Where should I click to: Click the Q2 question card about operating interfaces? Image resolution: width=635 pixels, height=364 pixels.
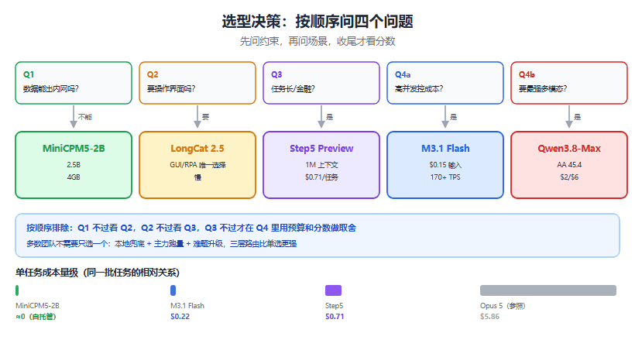click(197, 83)
